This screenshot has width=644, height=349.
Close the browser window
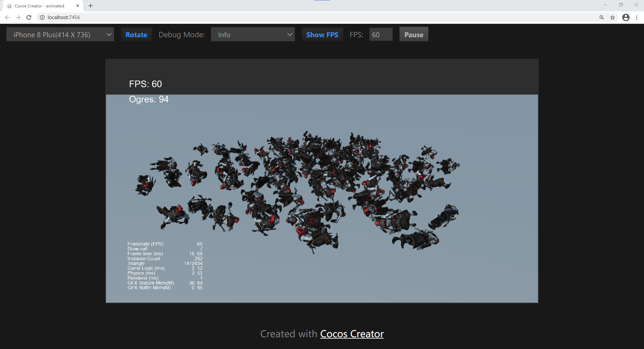[x=636, y=5]
